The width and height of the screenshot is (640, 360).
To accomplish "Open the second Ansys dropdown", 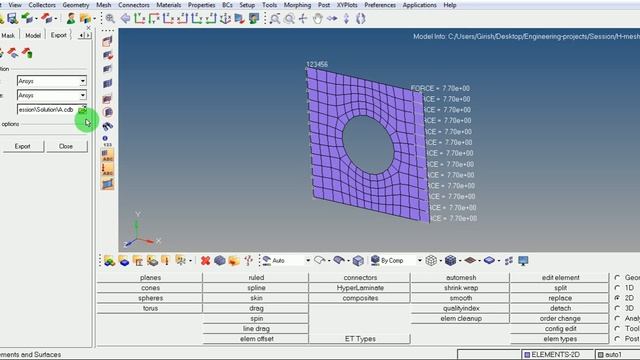I will (52, 95).
